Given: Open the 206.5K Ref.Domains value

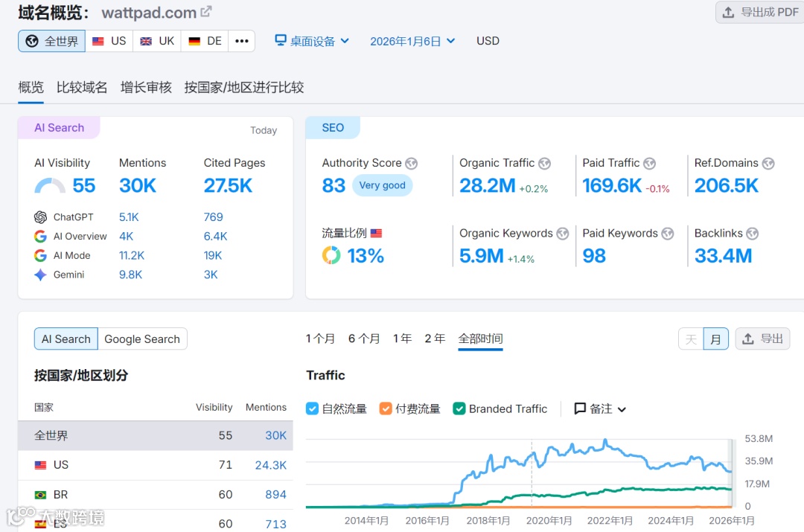Looking at the screenshot, I should tap(726, 185).
